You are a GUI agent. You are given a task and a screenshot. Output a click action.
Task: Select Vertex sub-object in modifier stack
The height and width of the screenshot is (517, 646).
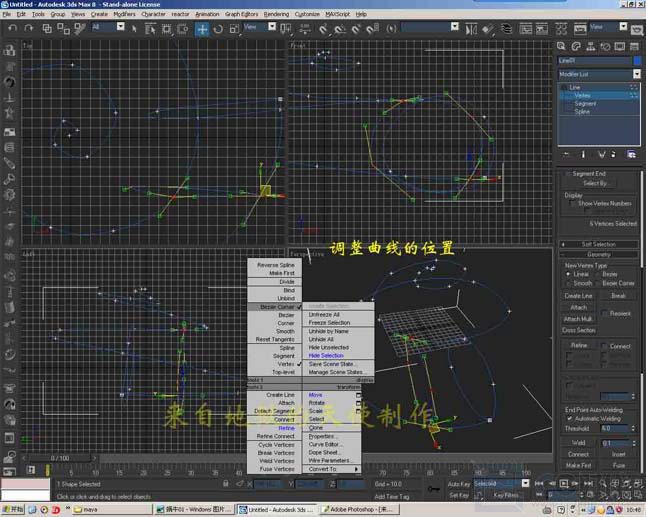coord(582,95)
